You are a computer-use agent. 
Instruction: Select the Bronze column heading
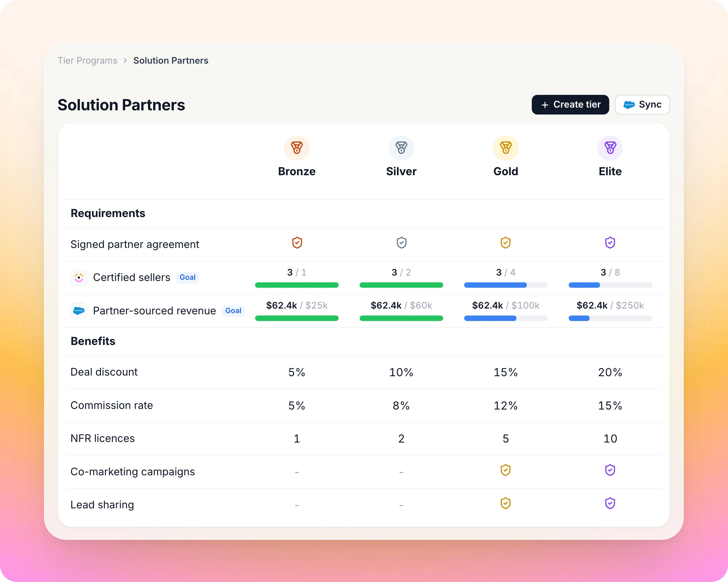pyautogui.click(x=296, y=171)
